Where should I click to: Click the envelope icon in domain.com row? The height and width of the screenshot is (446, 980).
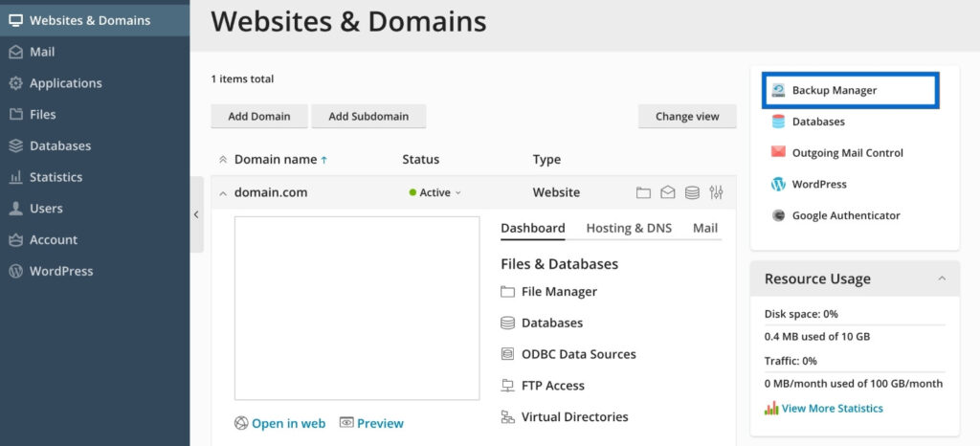point(667,193)
